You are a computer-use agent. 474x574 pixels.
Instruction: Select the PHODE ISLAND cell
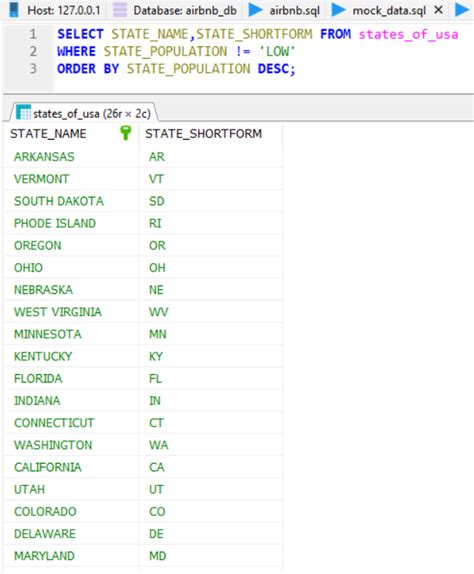[x=71, y=223]
